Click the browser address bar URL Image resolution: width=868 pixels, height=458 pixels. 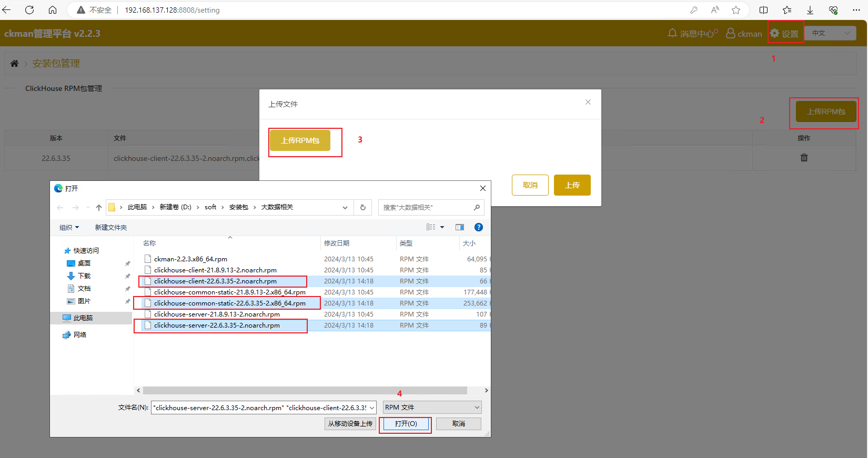pos(172,10)
